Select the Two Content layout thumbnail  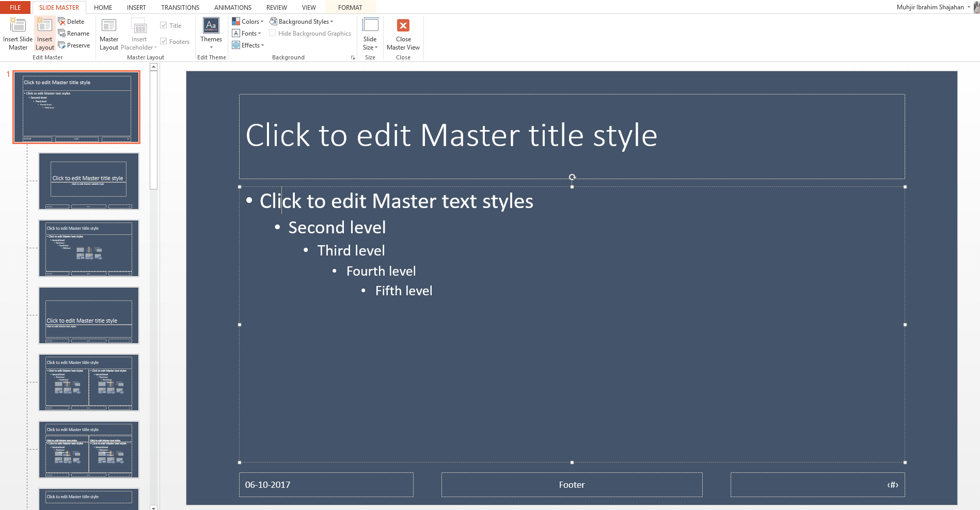click(x=89, y=383)
